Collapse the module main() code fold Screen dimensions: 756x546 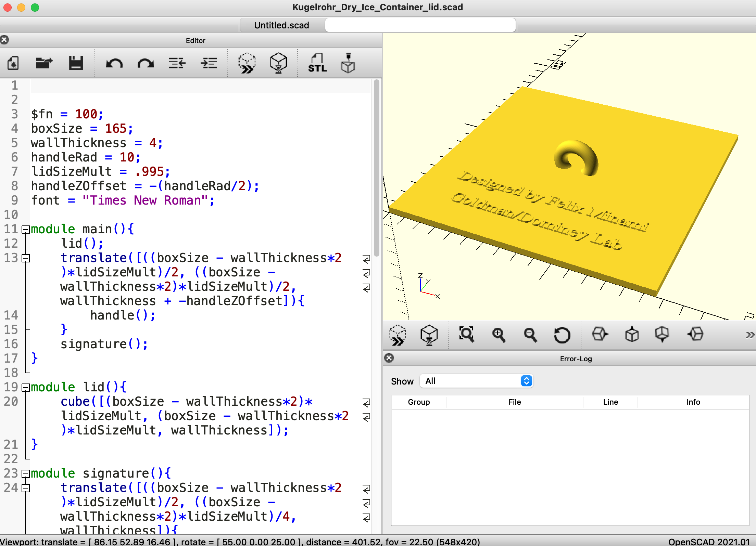click(26, 229)
